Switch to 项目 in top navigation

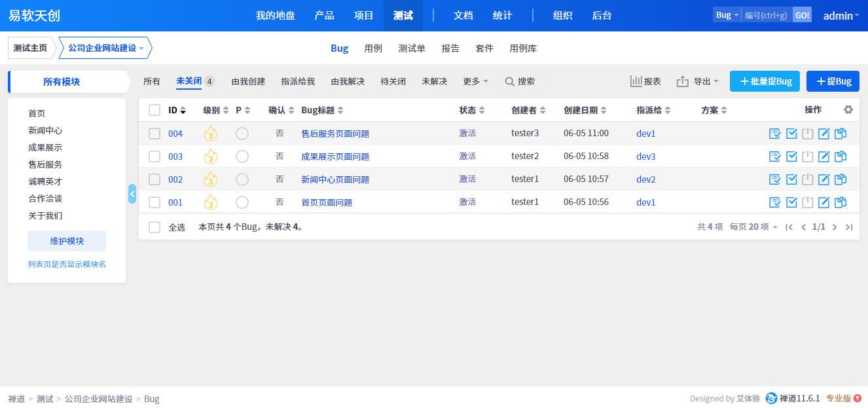pyautogui.click(x=363, y=15)
